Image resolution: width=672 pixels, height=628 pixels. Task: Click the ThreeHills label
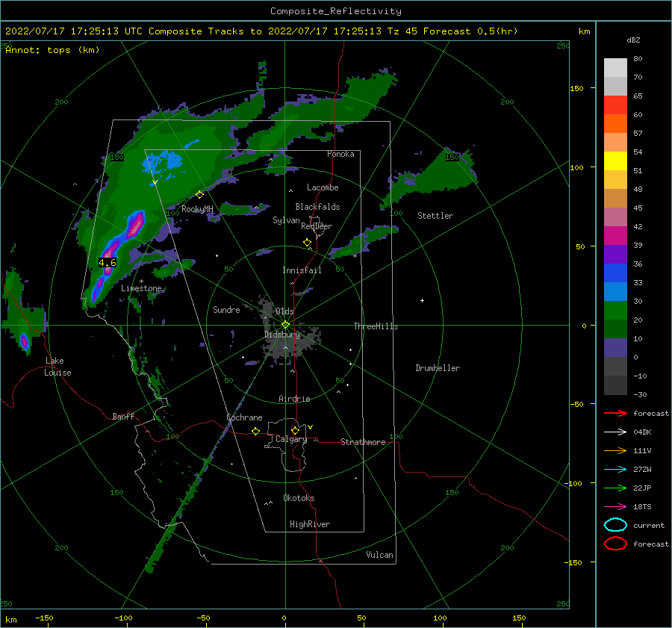click(376, 326)
